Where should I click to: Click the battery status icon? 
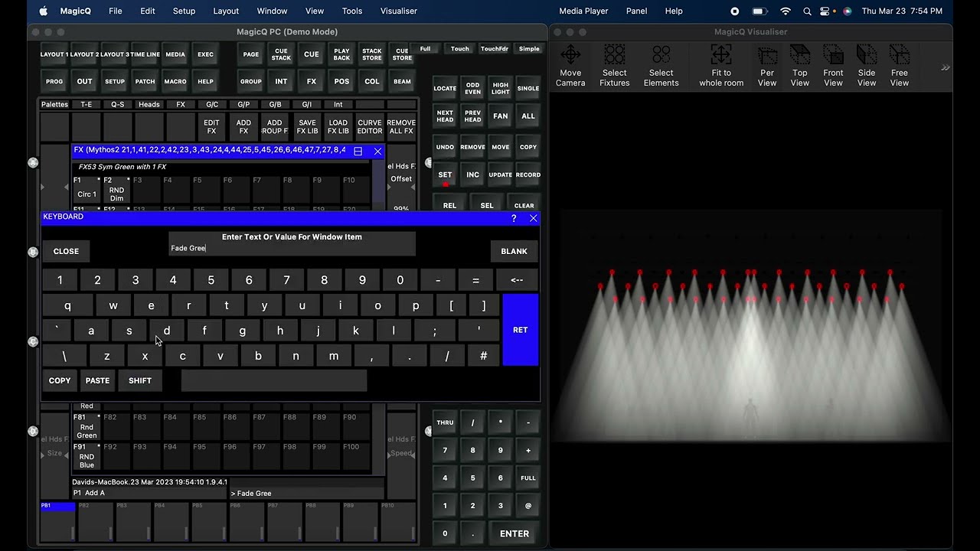tap(759, 11)
